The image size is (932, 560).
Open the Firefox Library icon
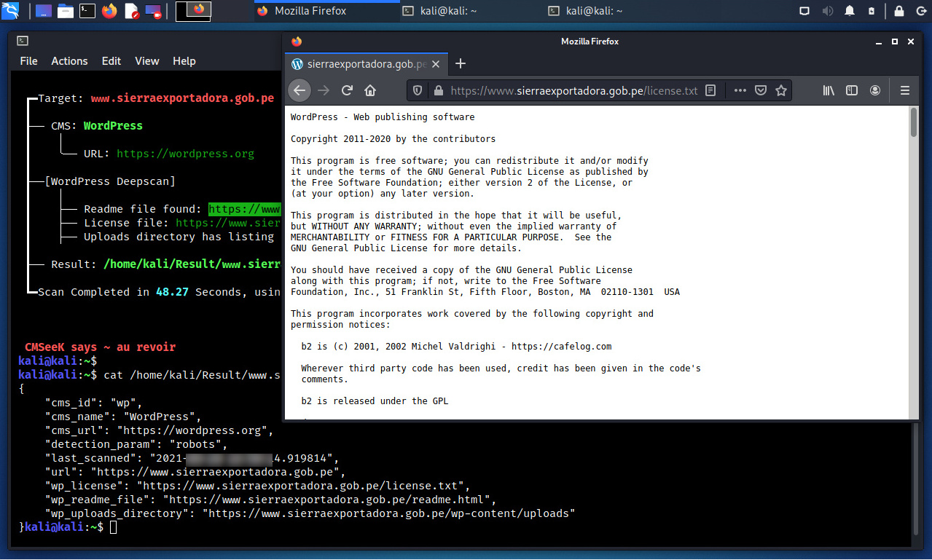[829, 90]
